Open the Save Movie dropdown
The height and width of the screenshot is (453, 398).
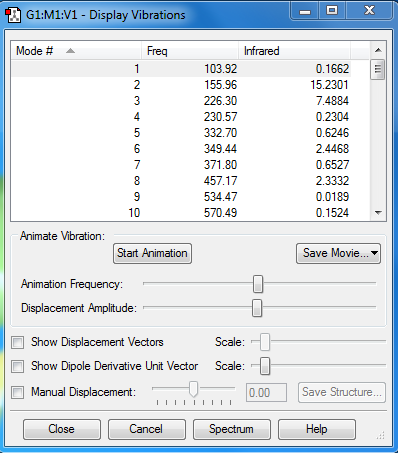coord(338,253)
